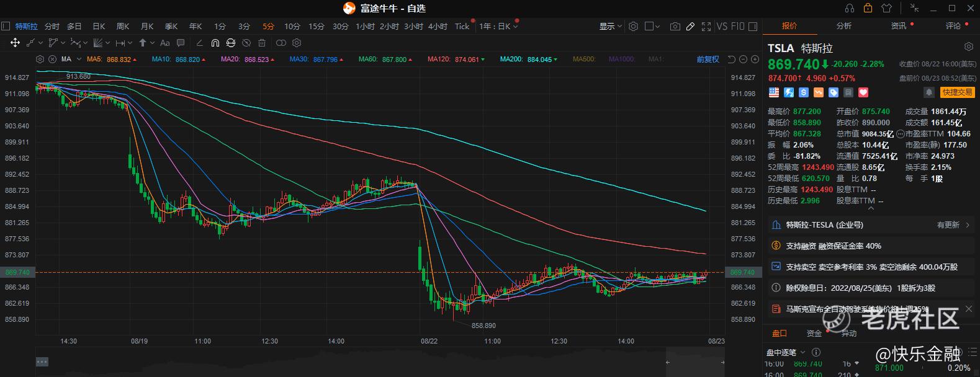Select the eraser tool in drawing toolbar

199,43
